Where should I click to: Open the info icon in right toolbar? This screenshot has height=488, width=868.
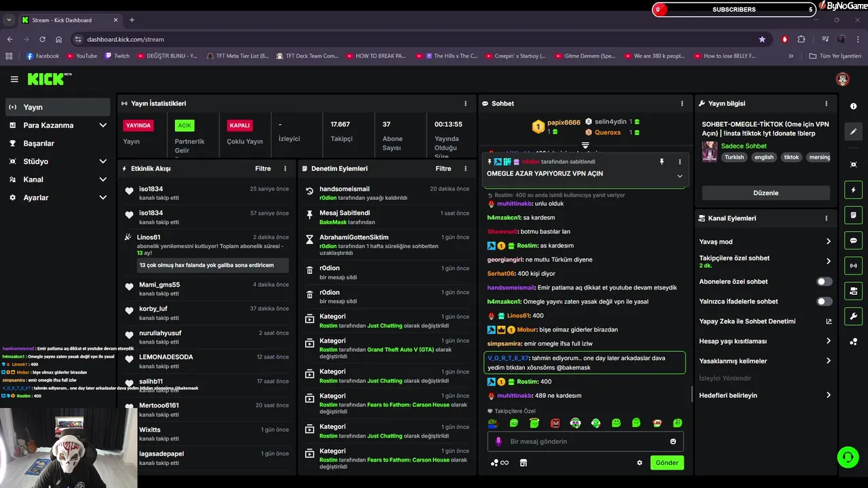pos(853,106)
